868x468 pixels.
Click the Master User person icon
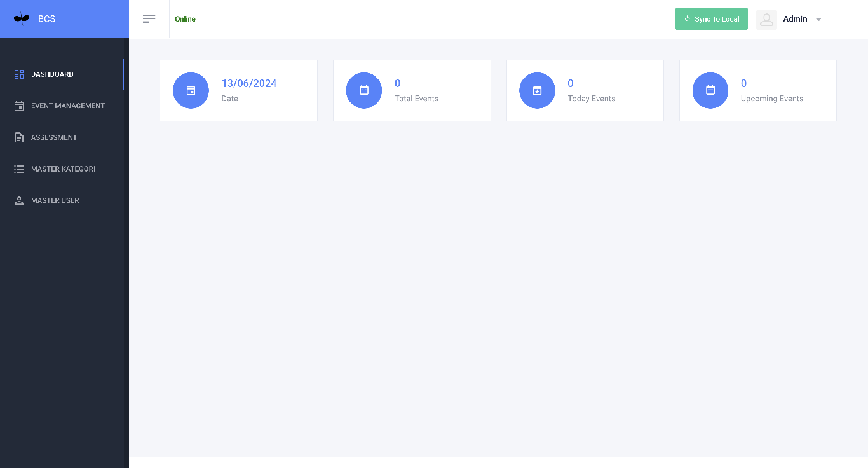point(19,200)
